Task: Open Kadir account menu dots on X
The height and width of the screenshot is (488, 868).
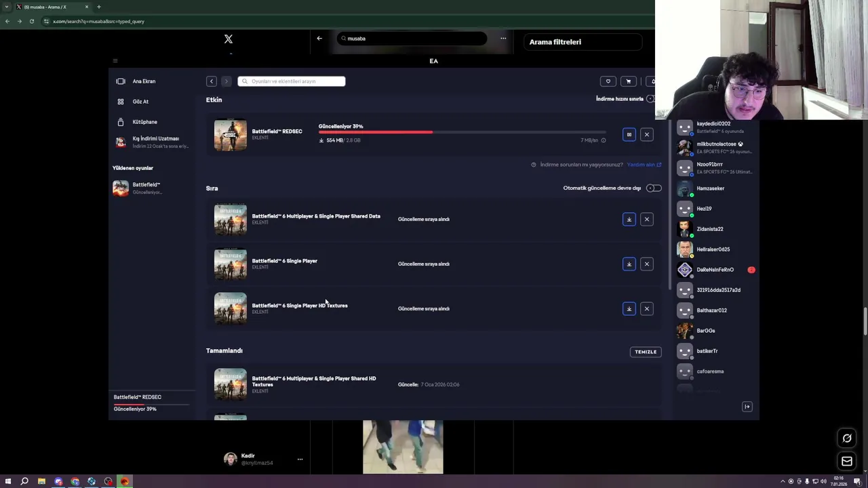Action: coord(300,460)
